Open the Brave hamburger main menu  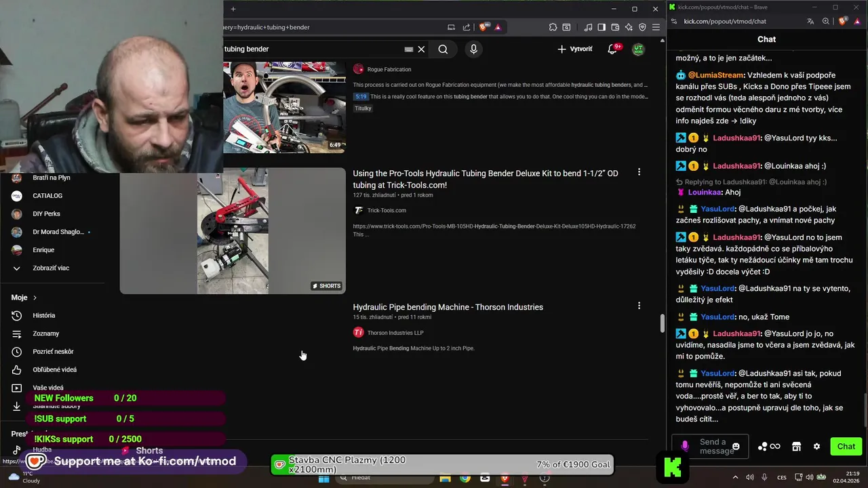point(656,27)
